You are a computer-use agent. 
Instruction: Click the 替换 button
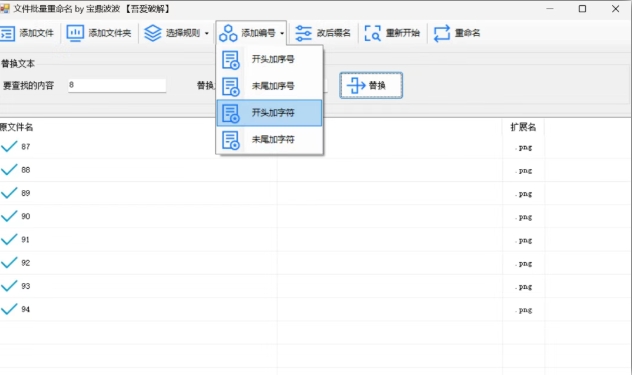[x=371, y=85]
